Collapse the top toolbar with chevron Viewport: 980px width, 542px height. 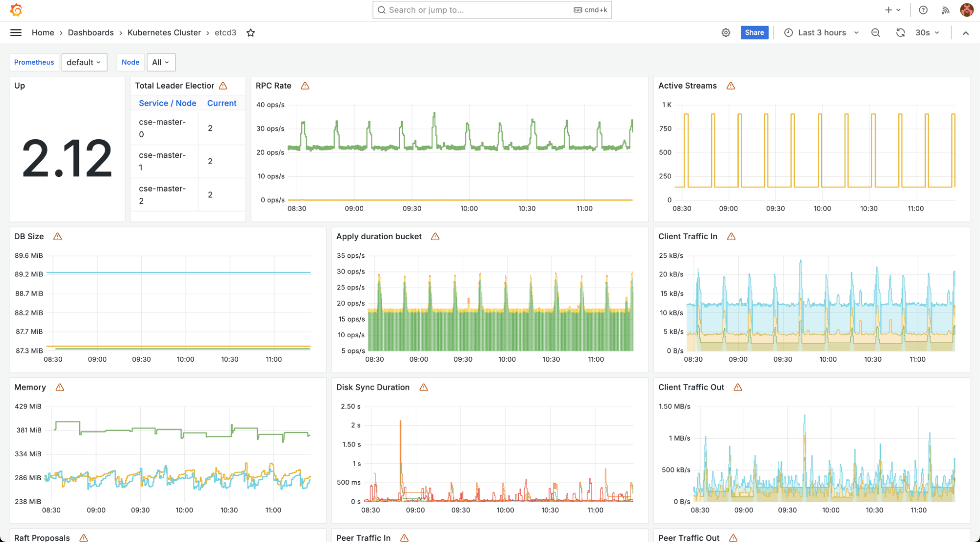click(965, 33)
